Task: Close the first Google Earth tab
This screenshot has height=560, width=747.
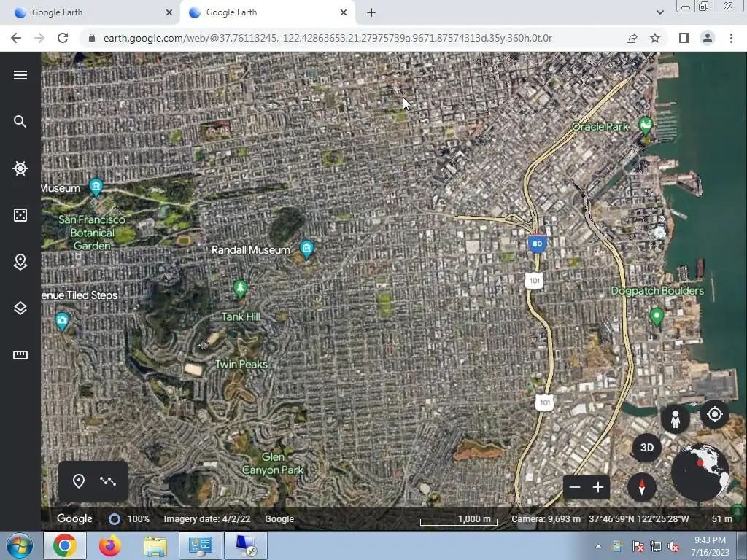Action: pyautogui.click(x=169, y=12)
